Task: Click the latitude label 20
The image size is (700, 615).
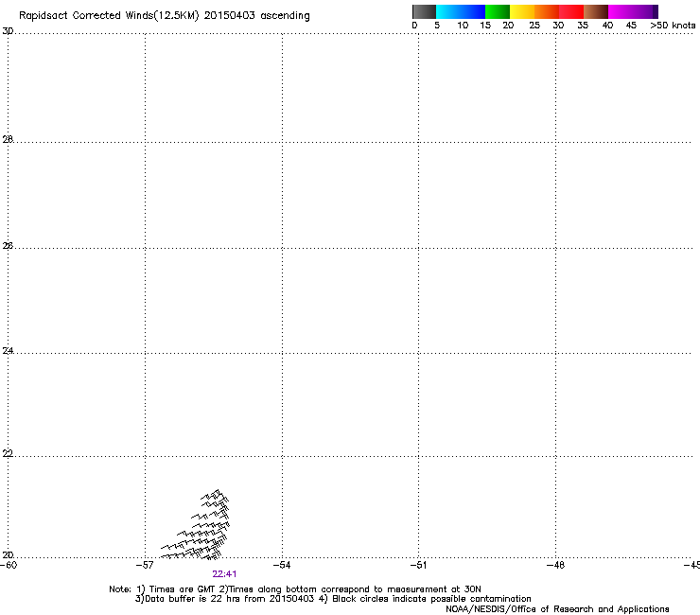Action: (8, 554)
